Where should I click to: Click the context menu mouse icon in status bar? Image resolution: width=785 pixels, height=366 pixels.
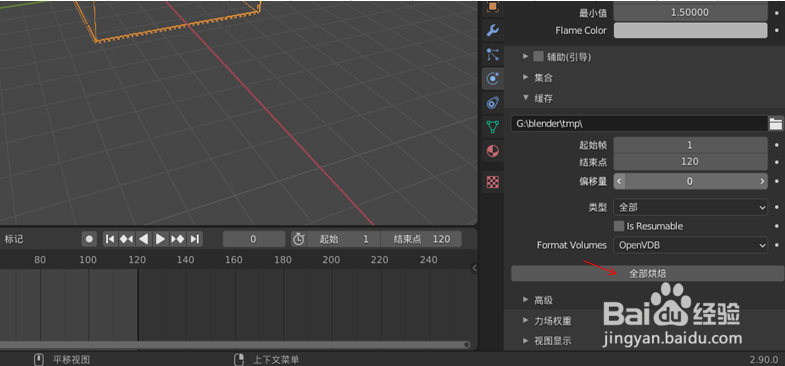[239, 359]
